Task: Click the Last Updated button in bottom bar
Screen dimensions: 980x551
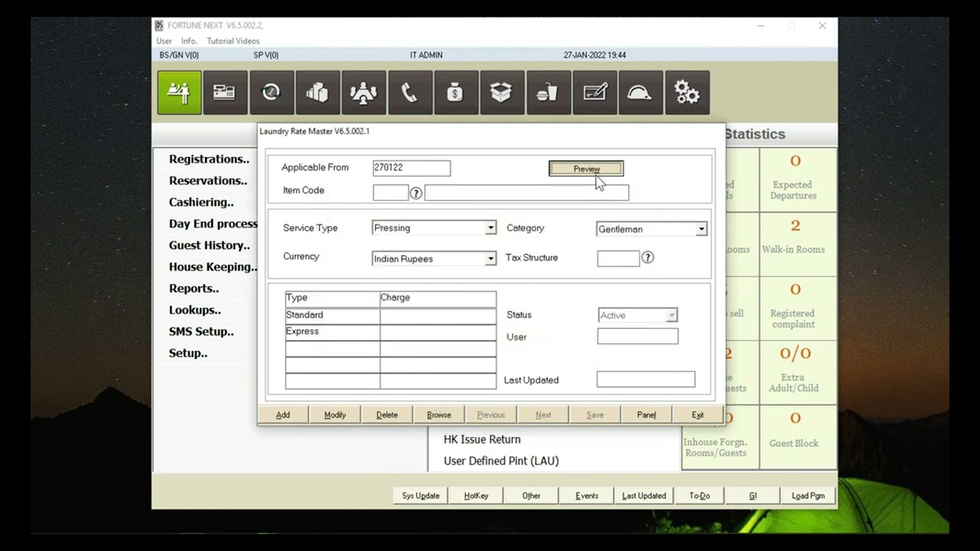Action: coord(644,496)
